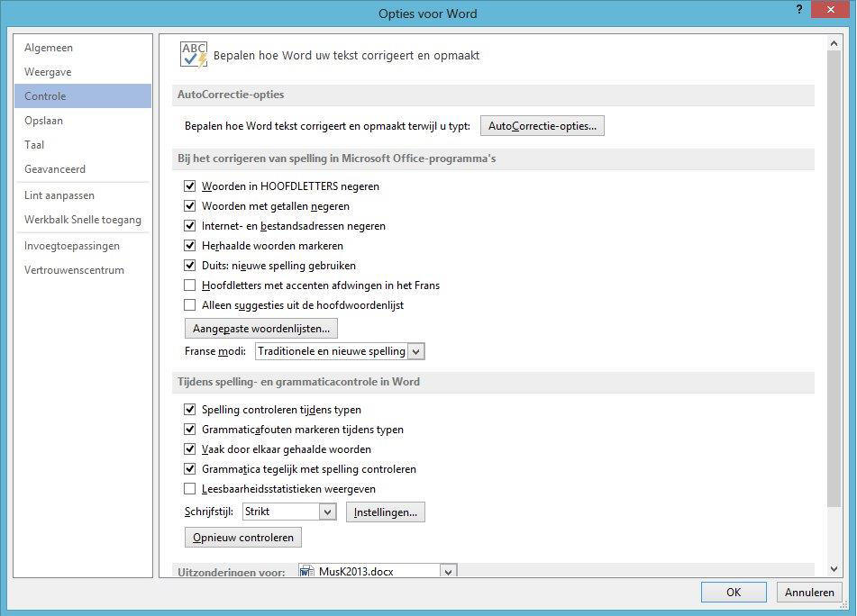This screenshot has height=616, width=857.
Task: Click Annuleren to cancel
Action: [809, 592]
